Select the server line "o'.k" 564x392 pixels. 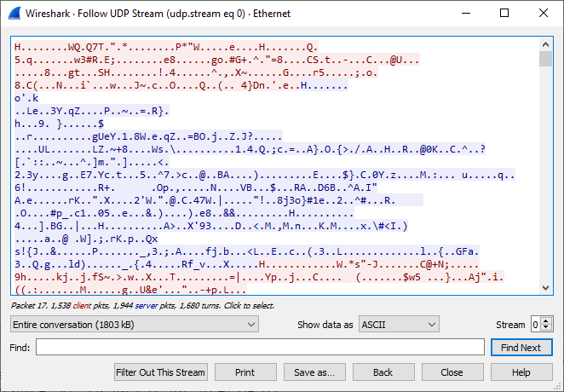[26, 98]
